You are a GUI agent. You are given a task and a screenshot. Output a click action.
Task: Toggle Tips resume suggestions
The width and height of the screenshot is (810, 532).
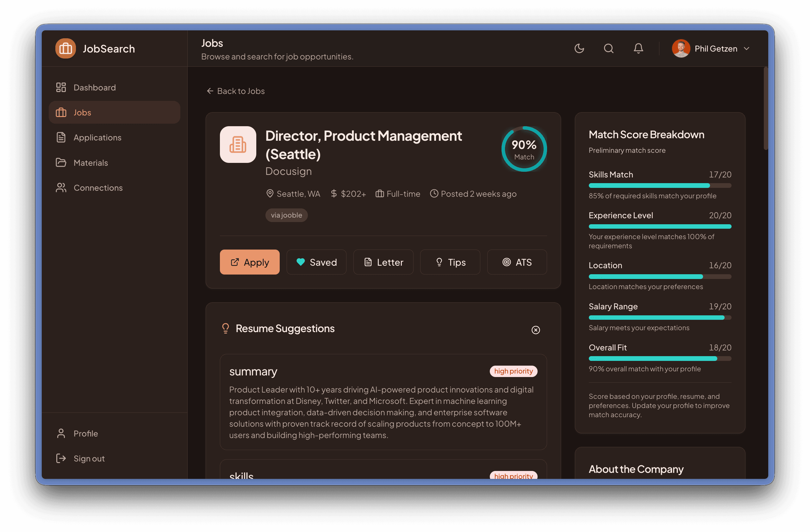point(450,262)
